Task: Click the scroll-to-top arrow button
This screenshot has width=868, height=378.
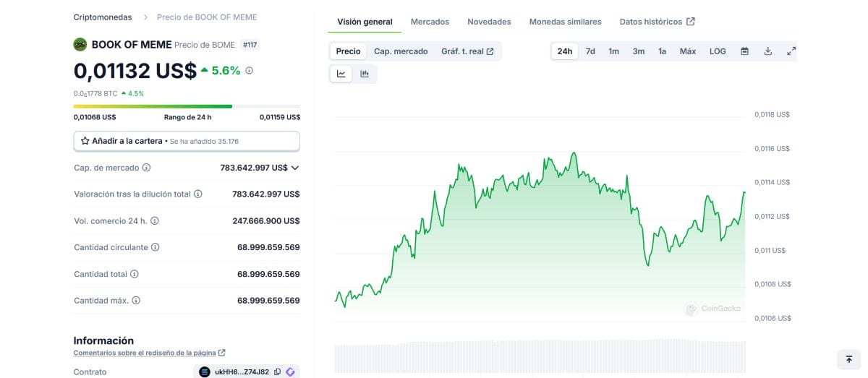Action: tap(848, 359)
